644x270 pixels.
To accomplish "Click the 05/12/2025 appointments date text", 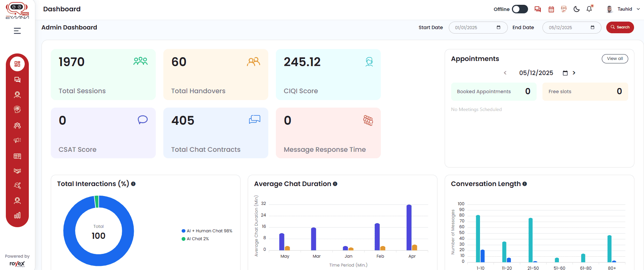I will click(x=536, y=73).
